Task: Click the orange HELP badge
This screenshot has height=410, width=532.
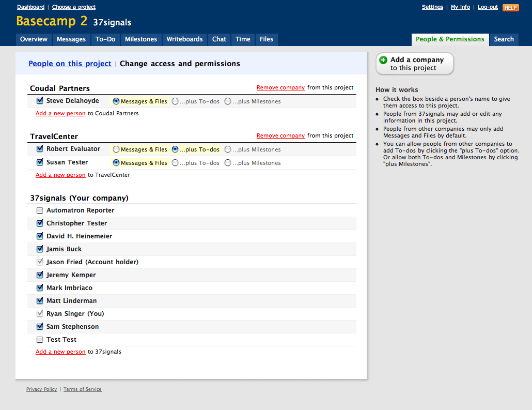Action: click(511, 7)
